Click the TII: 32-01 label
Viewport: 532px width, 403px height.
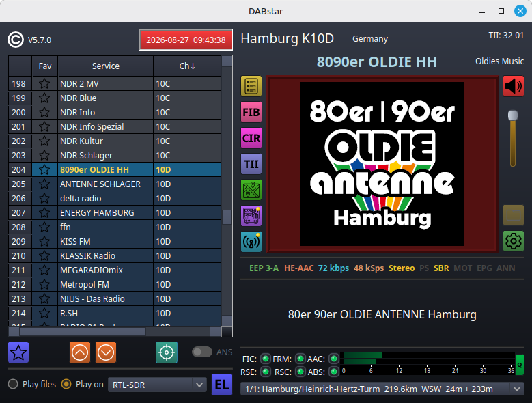tap(506, 36)
